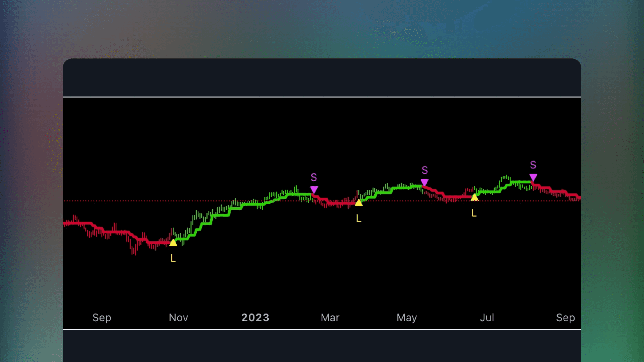Click the rightmost Sep axis label
Screen dimensions: 644x362
coord(565,318)
